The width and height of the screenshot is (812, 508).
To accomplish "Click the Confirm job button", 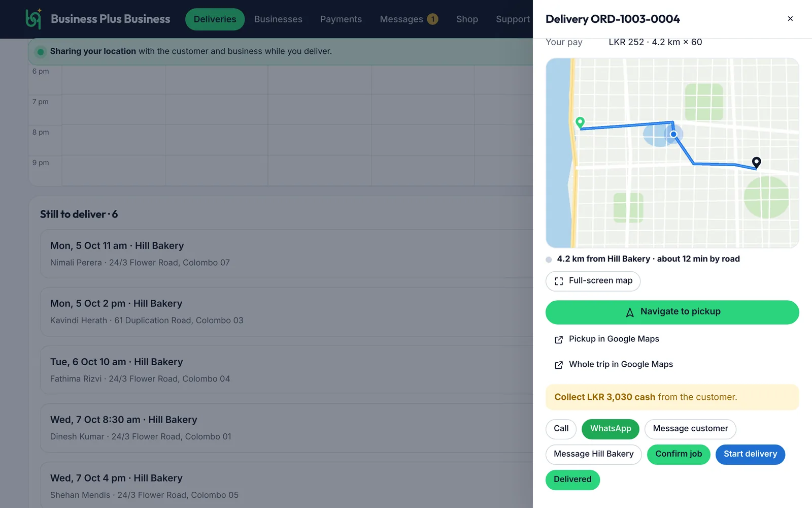I will pos(679,454).
